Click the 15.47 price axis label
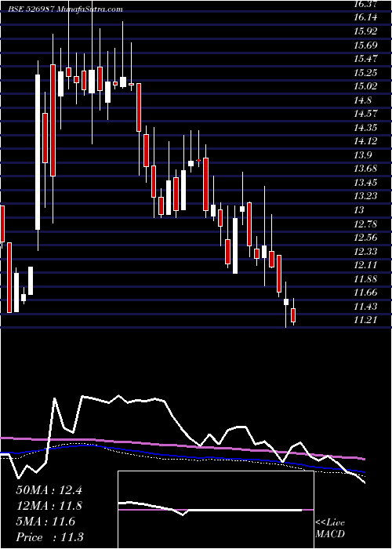This screenshot has height=549, width=392. (365, 59)
